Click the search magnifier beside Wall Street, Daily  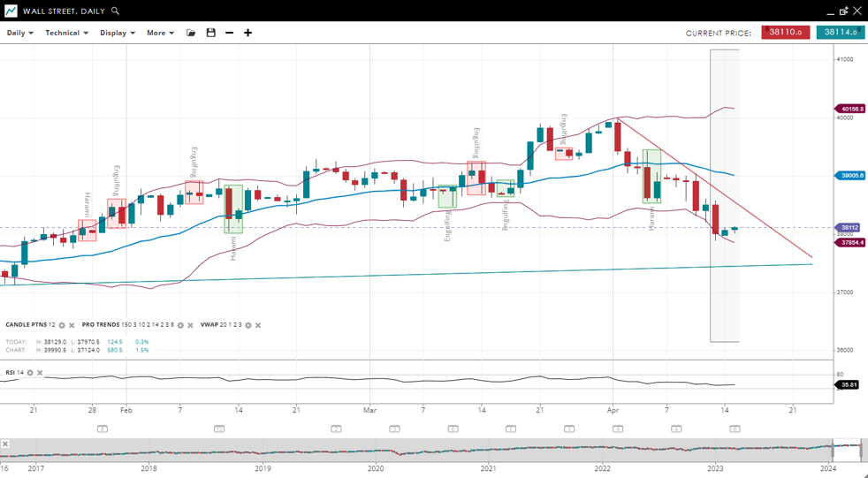pos(116,11)
